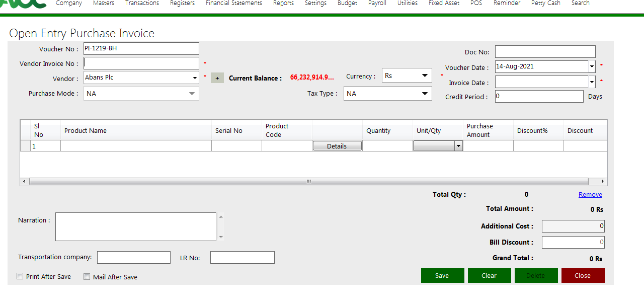Open the Unit/Qty dropdown in row 1
644x304 pixels.
(458, 146)
